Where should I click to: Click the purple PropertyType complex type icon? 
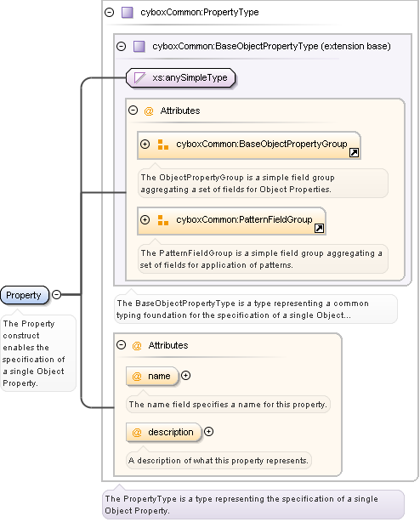128,13
